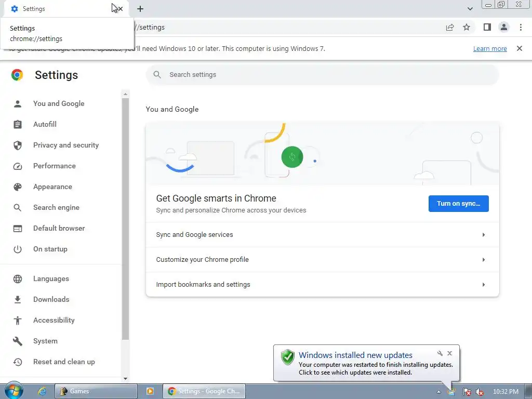
Task: Click sidebar scroll down arrow
Action: coord(125,379)
